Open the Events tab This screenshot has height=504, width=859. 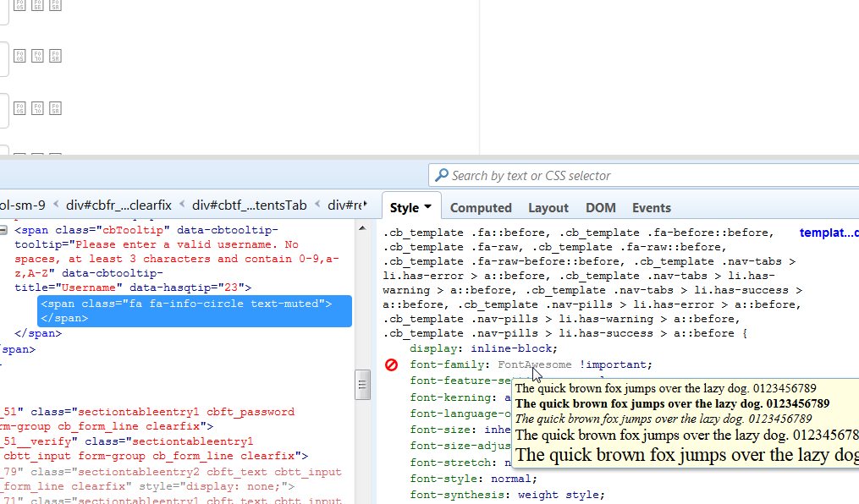[651, 207]
